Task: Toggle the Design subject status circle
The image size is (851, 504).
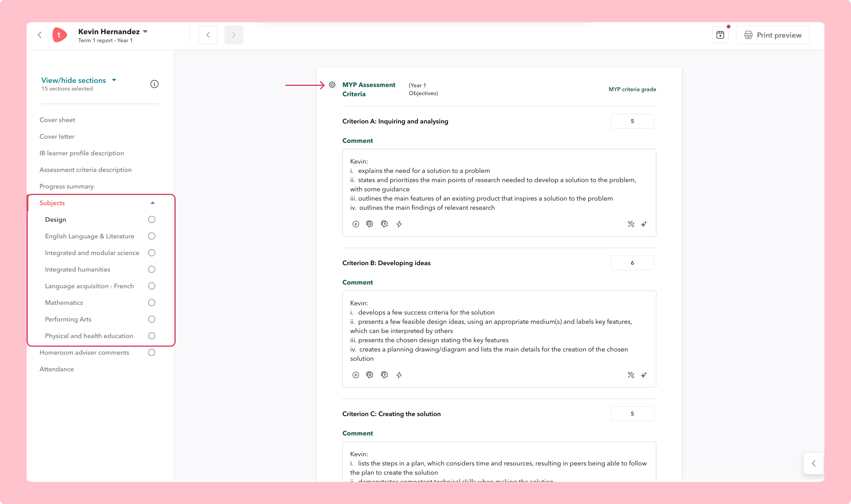Action: 152,219
